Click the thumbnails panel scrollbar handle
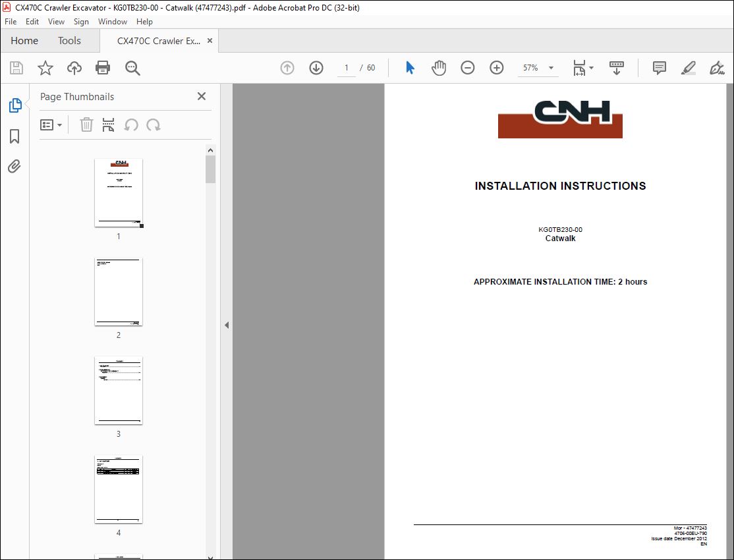Viewport: 734px width, 560px height. pyautogui.click(x=211, y=169)
